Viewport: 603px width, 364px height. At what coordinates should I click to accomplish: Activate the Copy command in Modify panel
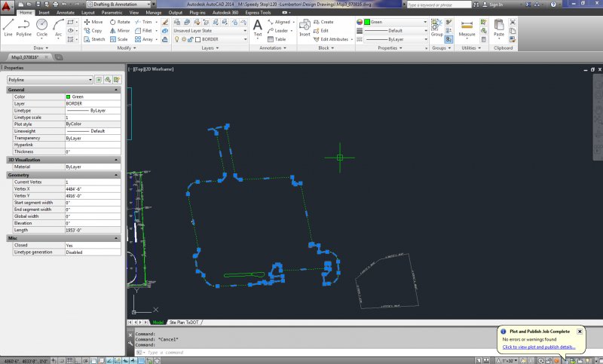pos(93,30)
